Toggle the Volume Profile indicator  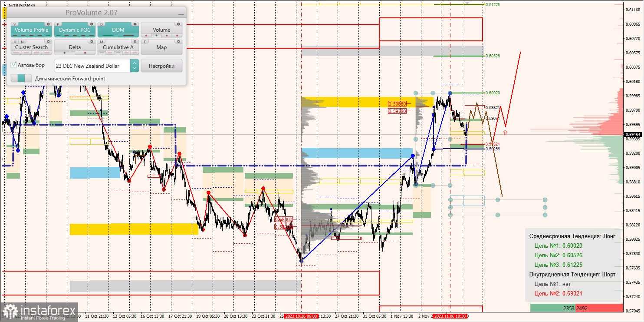[31, 30]
